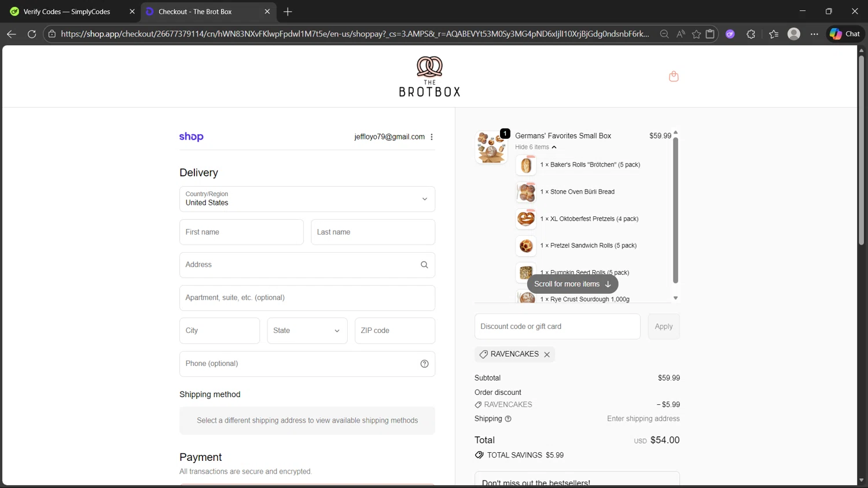The width and height of the screenshot is (868, 488).
Task: Click the page vertical scrollbar thumb
Action: (861, 150)
